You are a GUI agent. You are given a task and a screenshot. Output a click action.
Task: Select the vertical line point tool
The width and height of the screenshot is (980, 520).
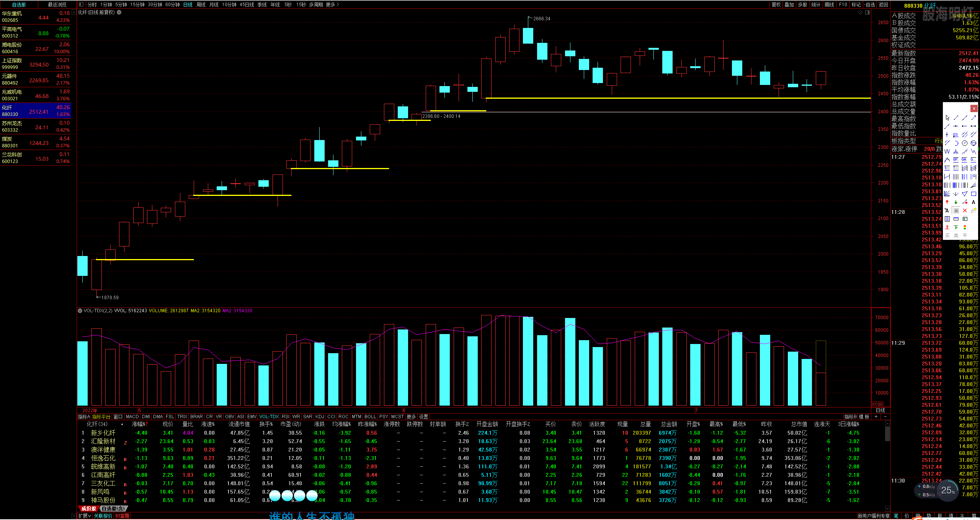(x=947, y=134)
